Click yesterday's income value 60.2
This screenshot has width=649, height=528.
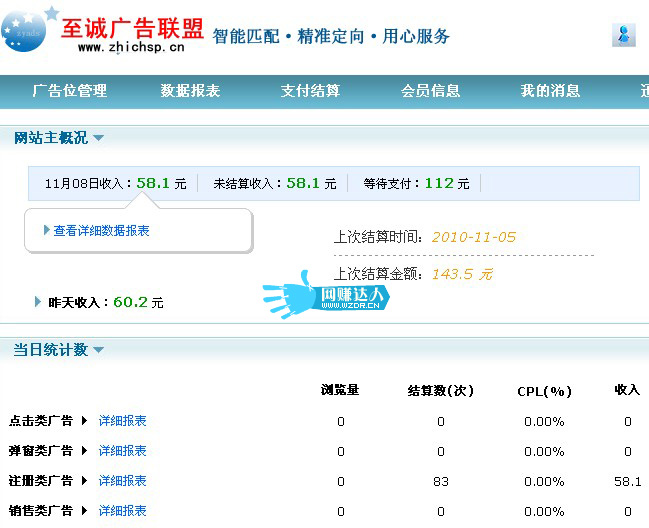pyautogui.click(x=130, y=302)
